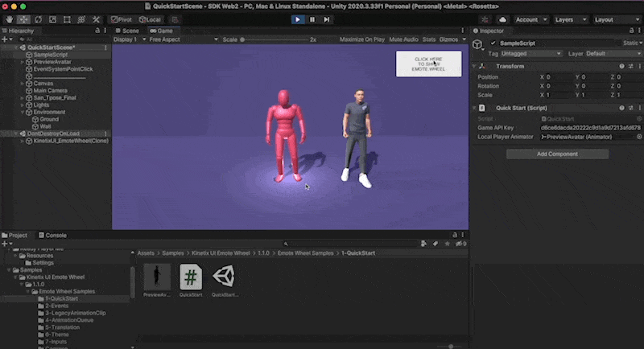This screenshot has height=349, width=644.
Task: Click Search by Label icon in Project
Action: [436, 244]
